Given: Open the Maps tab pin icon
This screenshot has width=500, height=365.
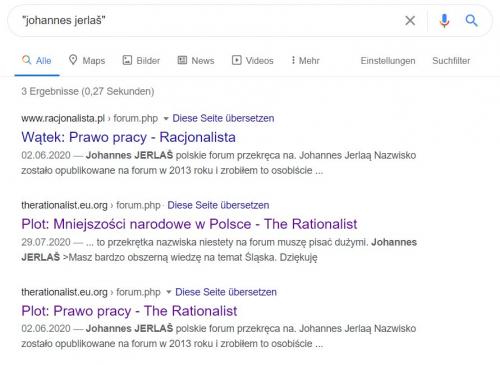Looking at the screenshot, I should [73, 60].
